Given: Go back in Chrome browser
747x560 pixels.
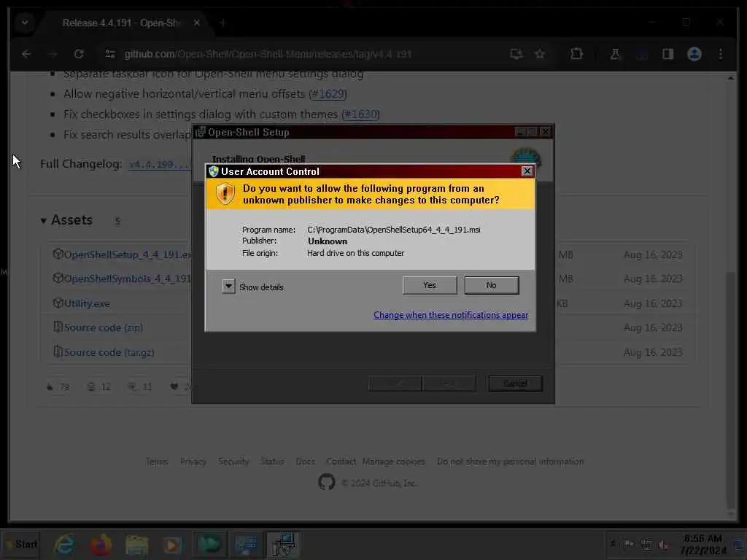Looking at the screenshot, I should point(26,54).
